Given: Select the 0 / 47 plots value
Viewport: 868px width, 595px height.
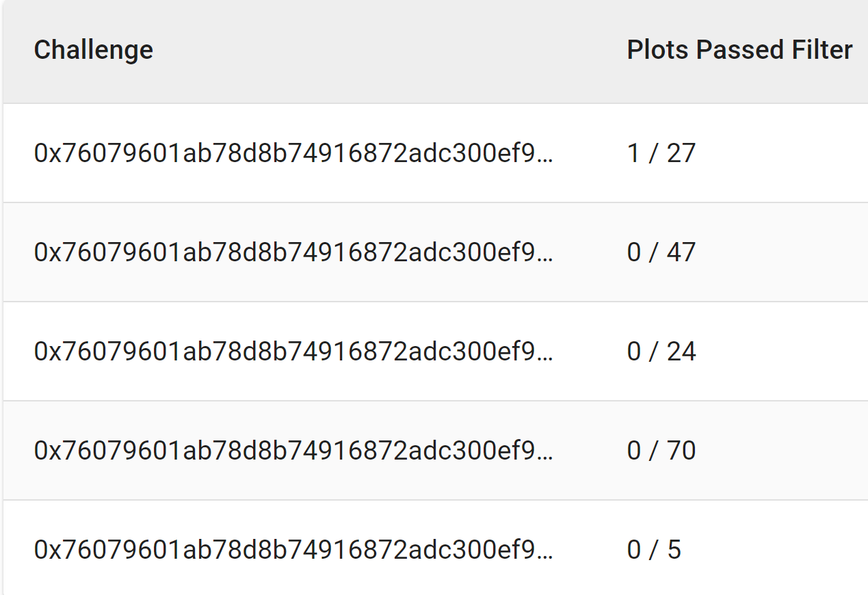Looking at the screenshot, I should (661, 252).
